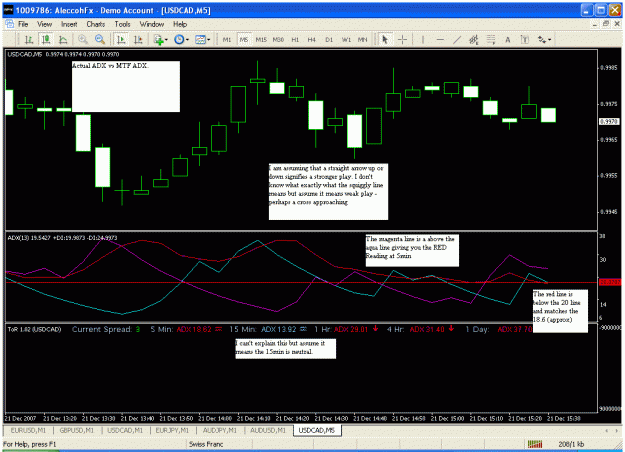625x452 pixels.
Task: Select the M5 timeframe button
Action: (244, 39)
